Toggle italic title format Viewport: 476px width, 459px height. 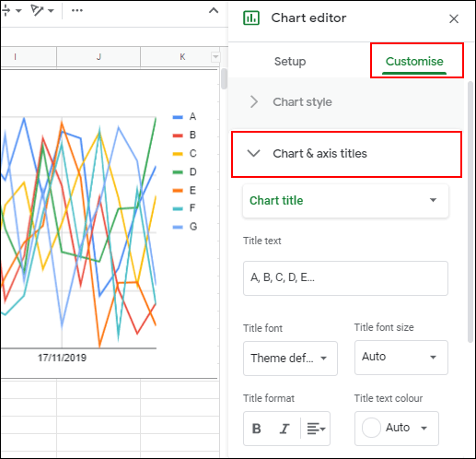(x=284, y=429)
